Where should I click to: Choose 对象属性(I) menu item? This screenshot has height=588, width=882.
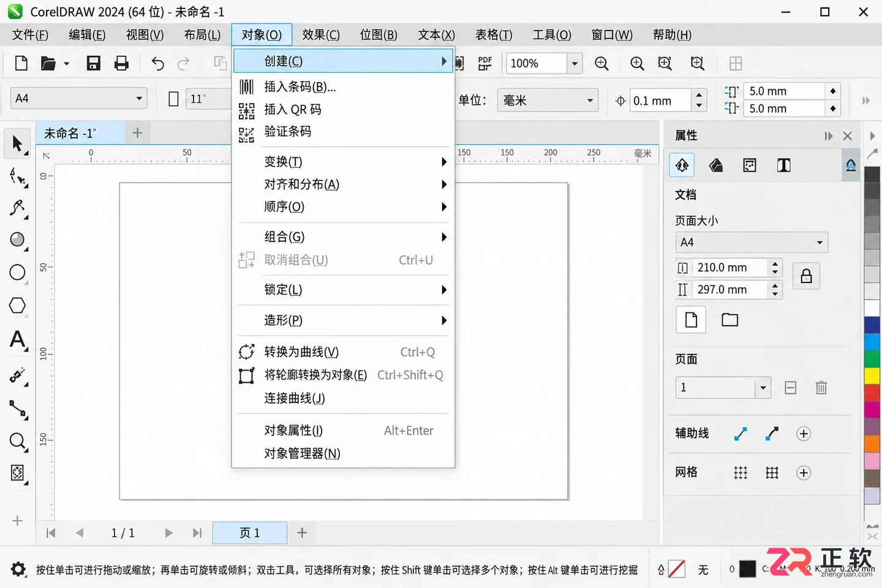344,431
